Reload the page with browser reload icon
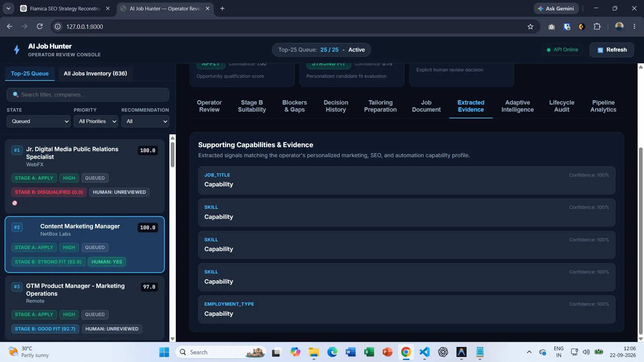The width and height of the screenshot is (644, 362). click(40, 26)
